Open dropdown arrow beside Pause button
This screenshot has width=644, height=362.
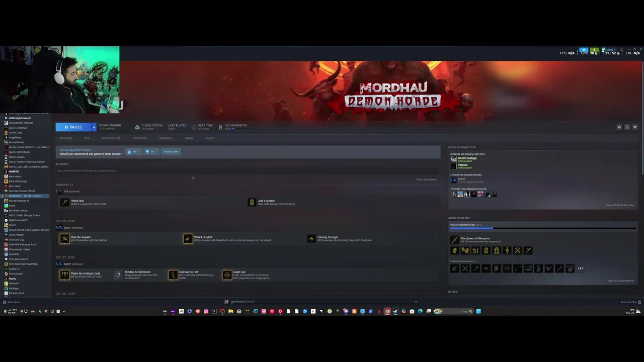[94, 127]
